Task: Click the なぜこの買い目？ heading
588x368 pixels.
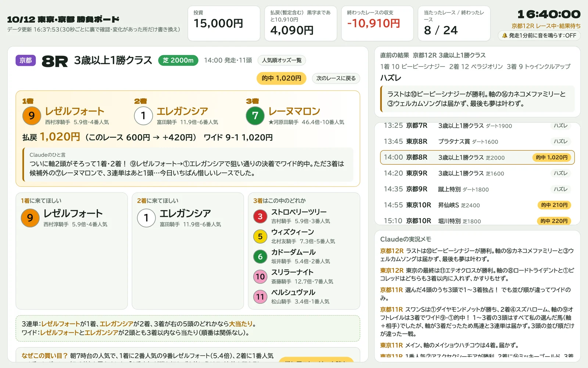Action: point(45,356)
